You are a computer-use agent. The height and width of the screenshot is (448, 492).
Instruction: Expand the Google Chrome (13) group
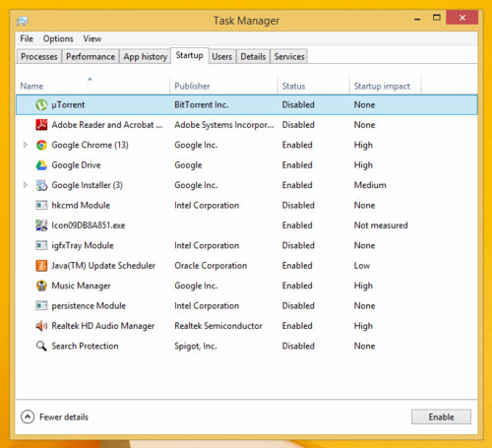coord(26,145)
